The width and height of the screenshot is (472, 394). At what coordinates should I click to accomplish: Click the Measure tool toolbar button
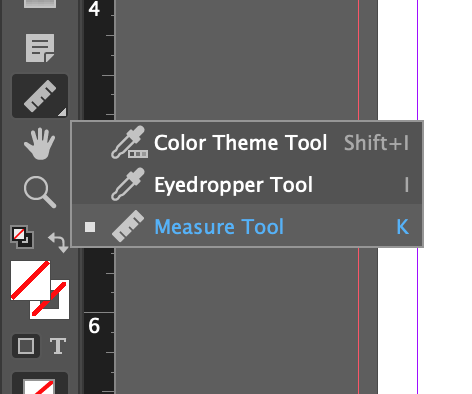point(40,96)
